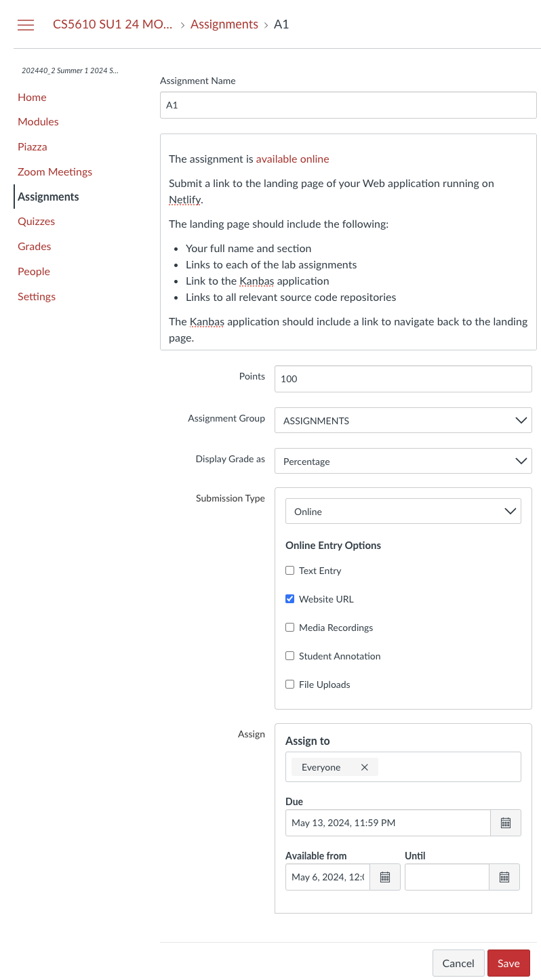Click the Due date text field
The height and width of the screenshot is (980, 541).
(388, 823)
